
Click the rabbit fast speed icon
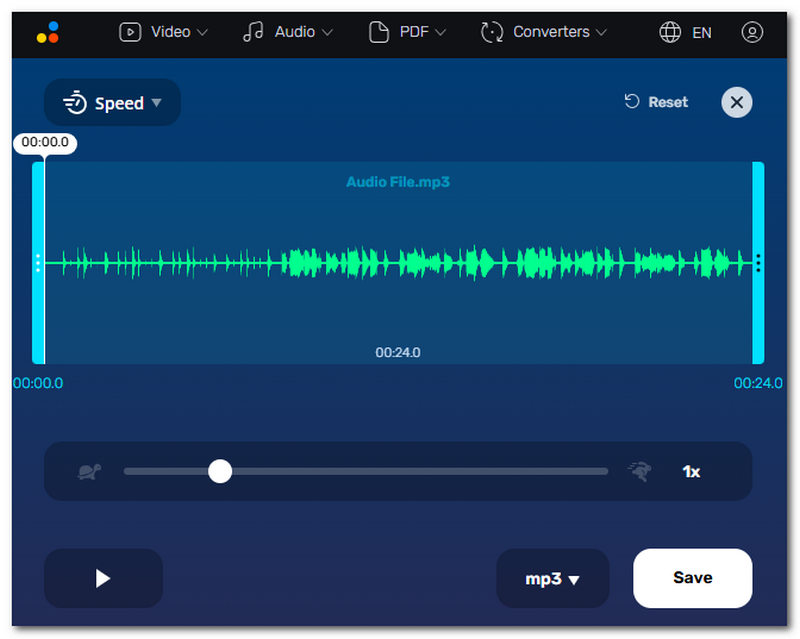coord(640,471)
